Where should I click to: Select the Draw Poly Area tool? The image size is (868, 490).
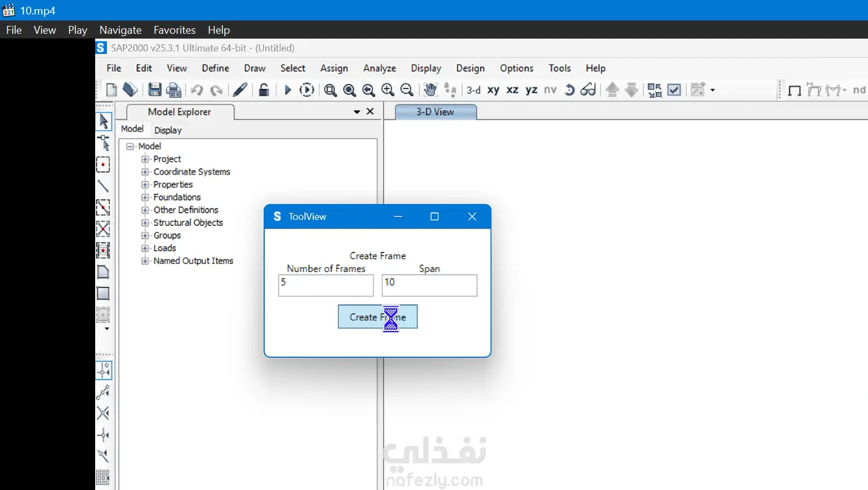104,272
